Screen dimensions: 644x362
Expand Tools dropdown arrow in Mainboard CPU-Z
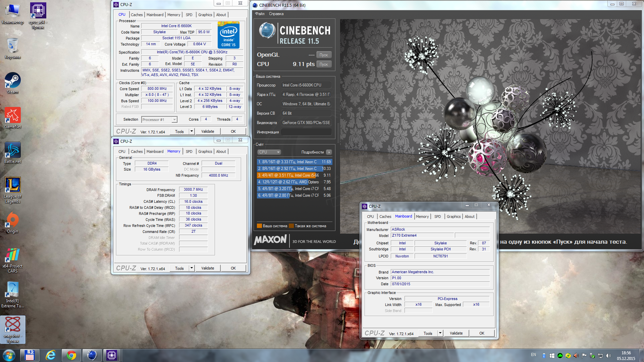440,333
